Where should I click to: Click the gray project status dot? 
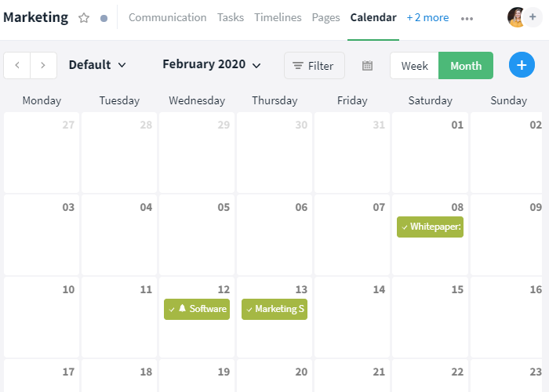coord(104,18)
